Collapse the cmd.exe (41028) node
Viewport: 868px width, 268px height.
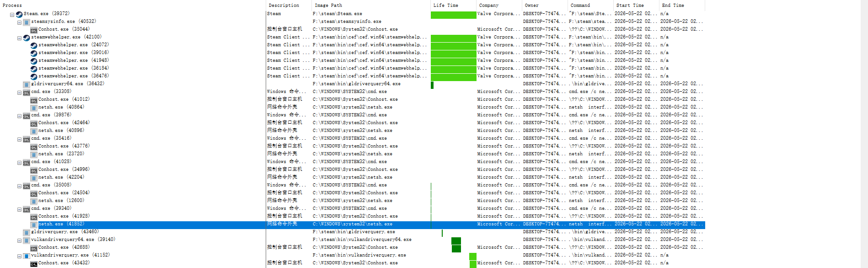tap(19, 163)
